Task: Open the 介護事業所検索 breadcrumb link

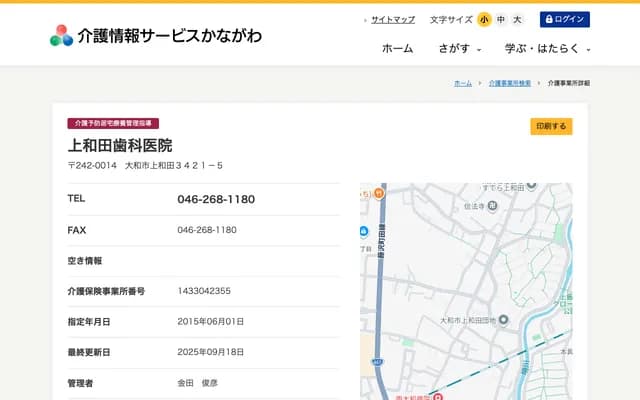Action: pos(510,83)
